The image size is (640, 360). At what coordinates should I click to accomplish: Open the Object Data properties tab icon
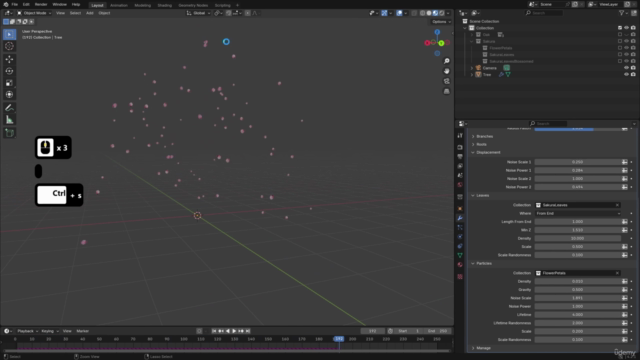click(460, 256)
